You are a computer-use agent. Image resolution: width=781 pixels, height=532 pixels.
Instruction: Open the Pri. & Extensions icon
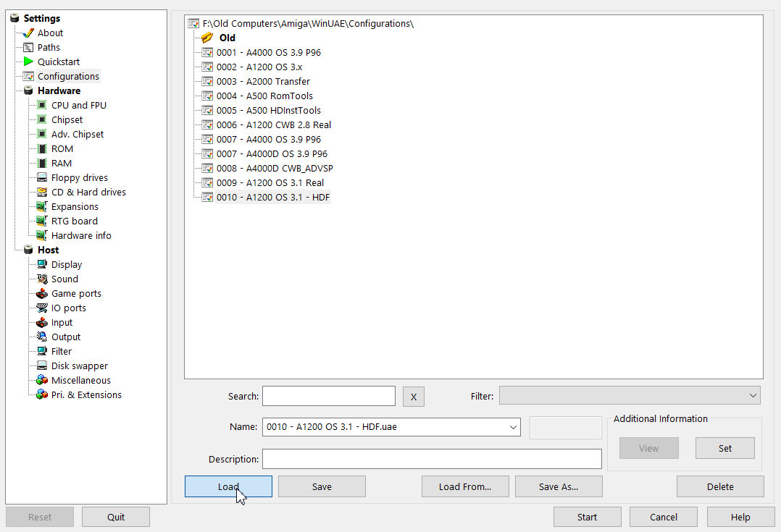point(42,394)
